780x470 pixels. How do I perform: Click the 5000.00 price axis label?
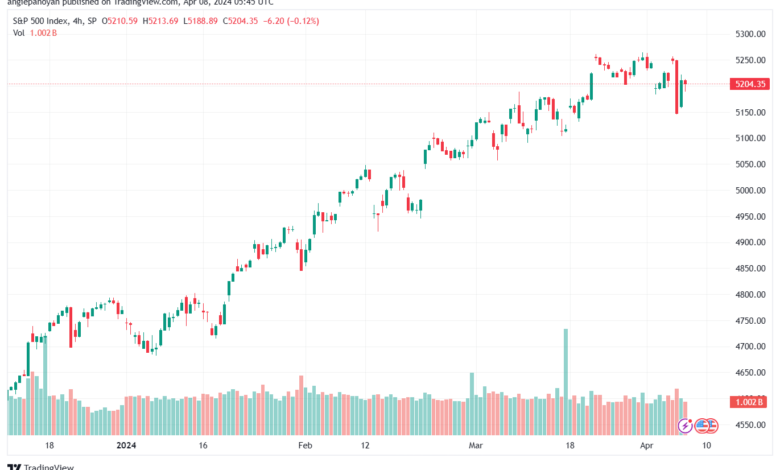click(x=747, y=190)
